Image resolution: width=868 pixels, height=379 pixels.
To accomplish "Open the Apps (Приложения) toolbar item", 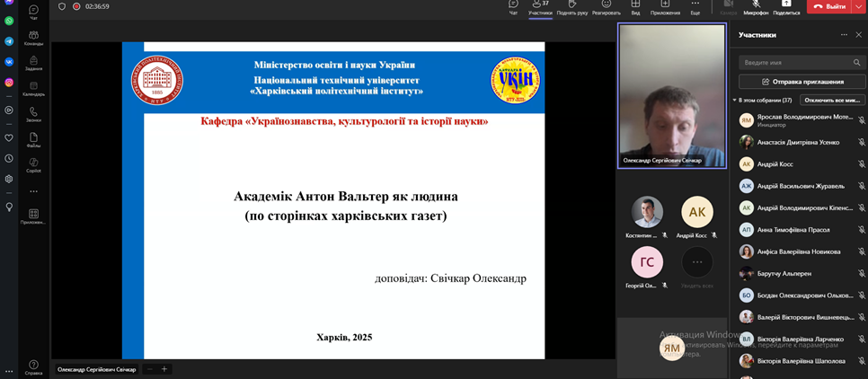I will pyautogui.click(x=665, y=5).
